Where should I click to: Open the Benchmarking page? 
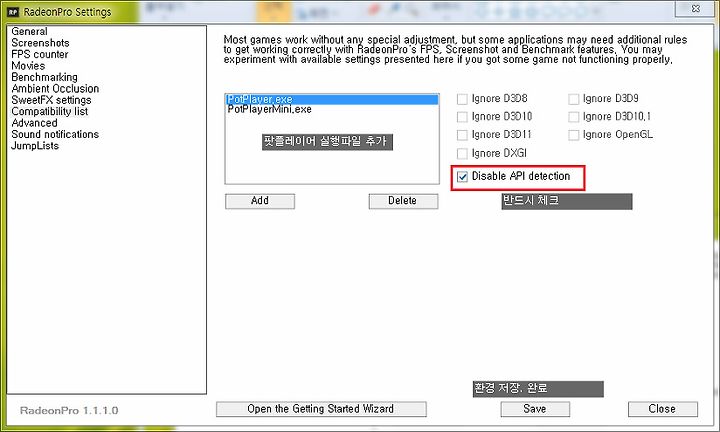pos(45,77)
